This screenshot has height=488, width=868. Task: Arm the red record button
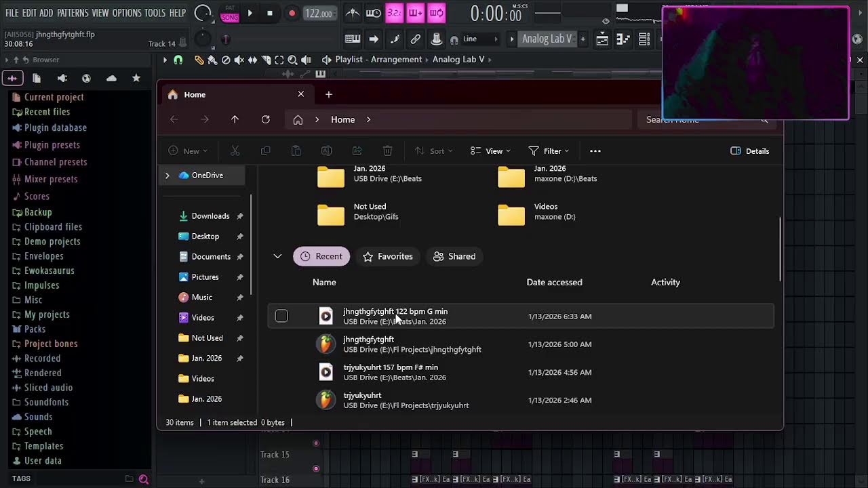[x=292, y=13]
